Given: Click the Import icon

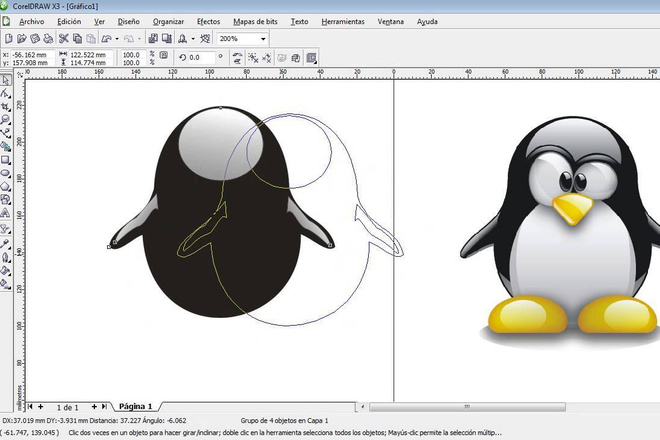Looking at the screenshot, I should click(x=153, y=39).
